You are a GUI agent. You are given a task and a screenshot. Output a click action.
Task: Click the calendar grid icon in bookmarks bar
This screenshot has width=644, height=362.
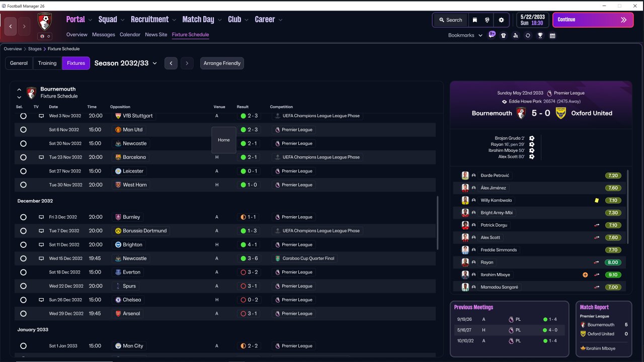coord(552,36)
